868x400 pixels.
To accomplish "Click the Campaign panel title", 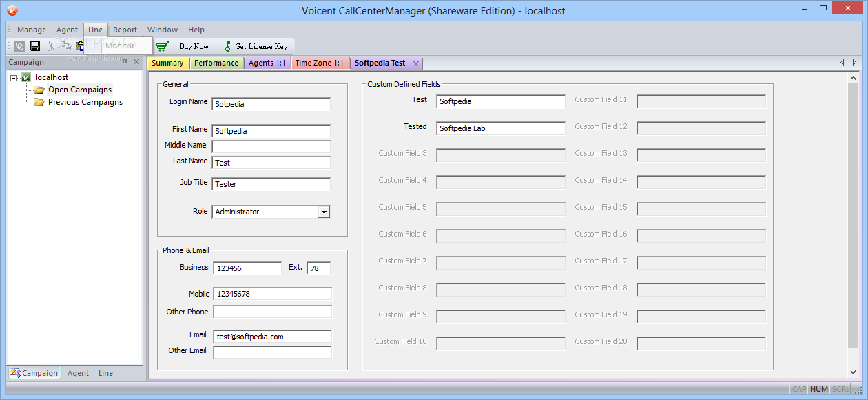I will click(26, 62).
